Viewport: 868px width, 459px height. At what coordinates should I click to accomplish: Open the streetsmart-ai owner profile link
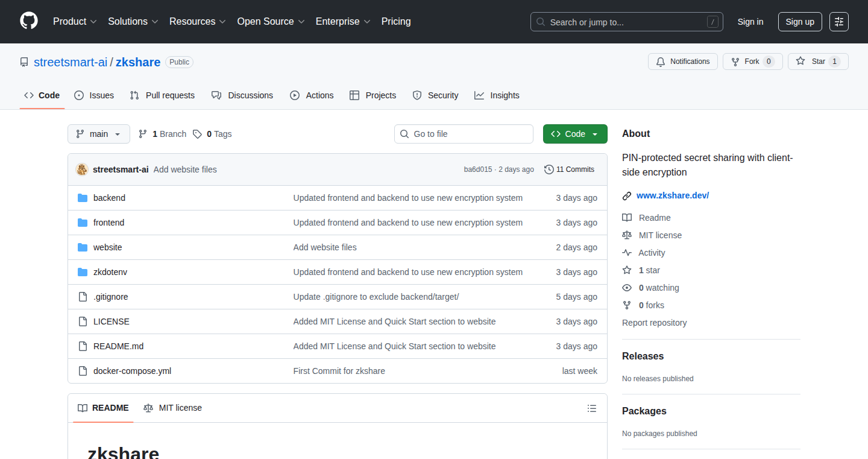pyautogui.click(x=71, y=62)
